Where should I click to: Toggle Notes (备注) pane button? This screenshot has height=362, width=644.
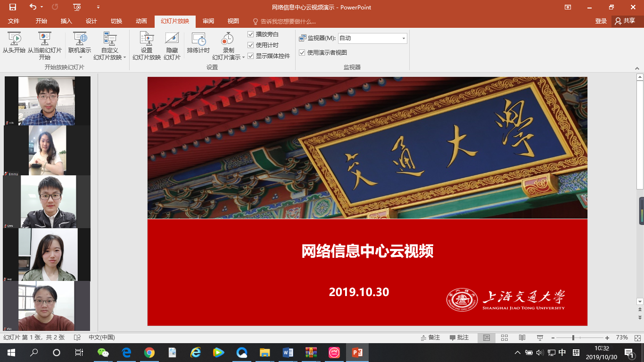tap(430, 337)
